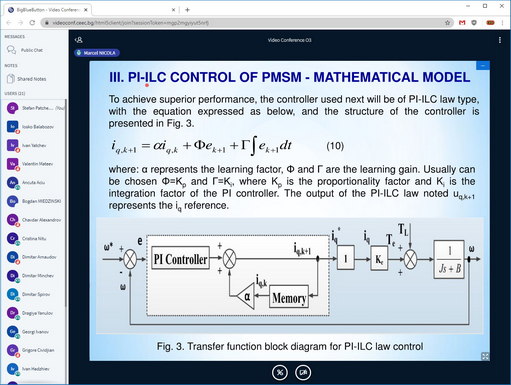The image size is (511, 385).
Task: Open a new browser tab
Action: [x=187, y=10]
